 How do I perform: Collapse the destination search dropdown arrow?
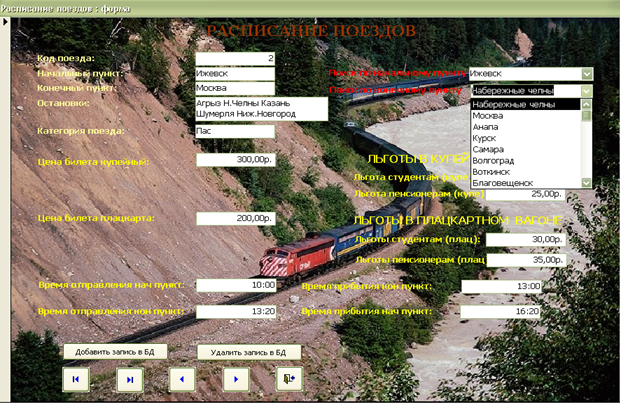587,91
